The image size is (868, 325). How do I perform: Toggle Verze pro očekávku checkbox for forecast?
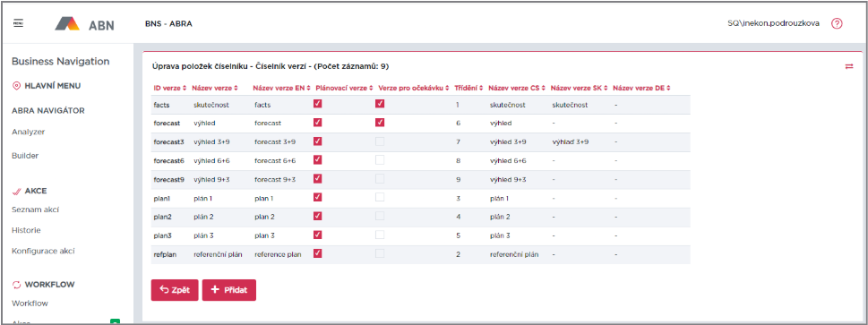(380, 123)
